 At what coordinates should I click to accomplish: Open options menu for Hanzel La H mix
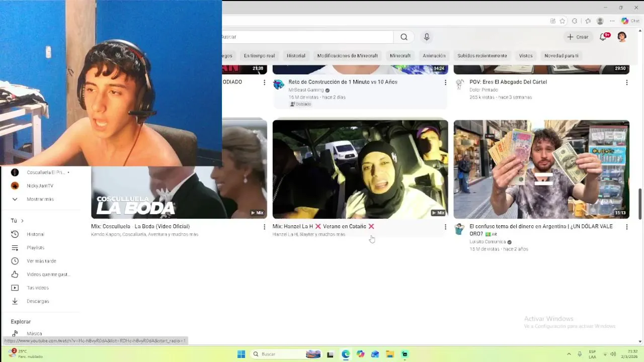coord(445,227)
